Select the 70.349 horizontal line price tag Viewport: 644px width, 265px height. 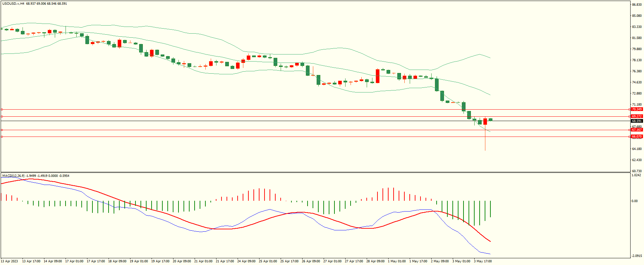point(637,109)
